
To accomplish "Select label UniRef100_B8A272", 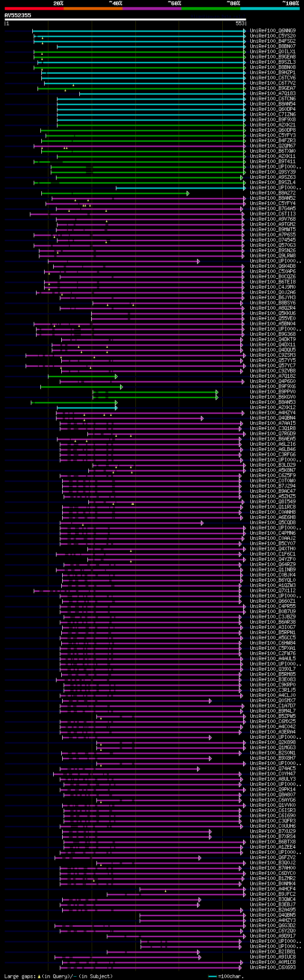I will pos(273,193).
